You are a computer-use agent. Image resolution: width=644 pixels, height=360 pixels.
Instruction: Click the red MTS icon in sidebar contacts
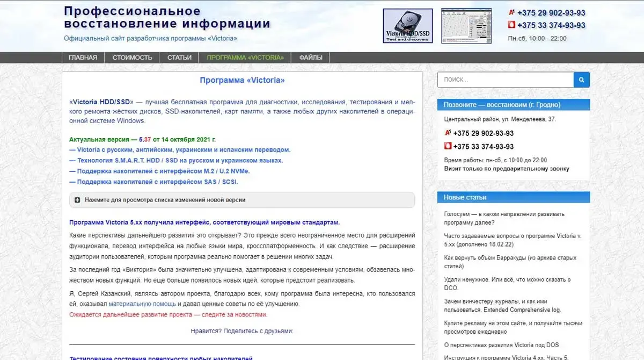coord(448,146)
